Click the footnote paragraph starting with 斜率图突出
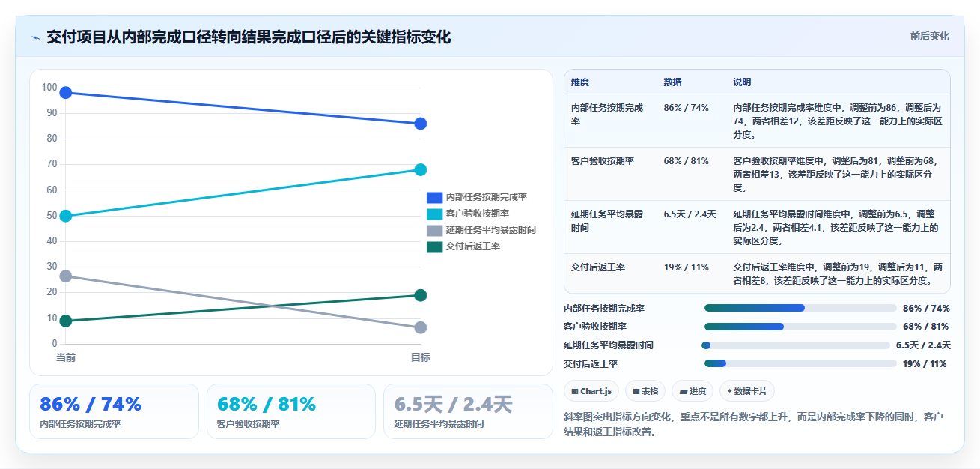Viewport: 980px width, 469px height. (756, 423)
